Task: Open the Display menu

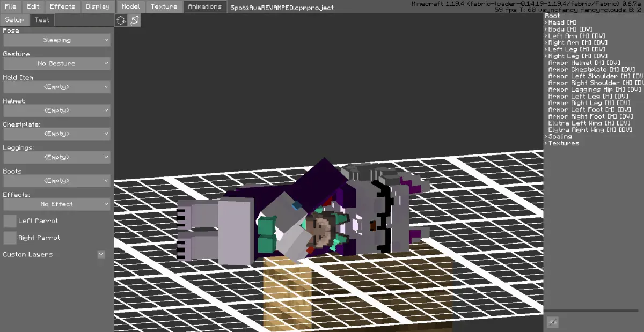Action: pos(98,6)
